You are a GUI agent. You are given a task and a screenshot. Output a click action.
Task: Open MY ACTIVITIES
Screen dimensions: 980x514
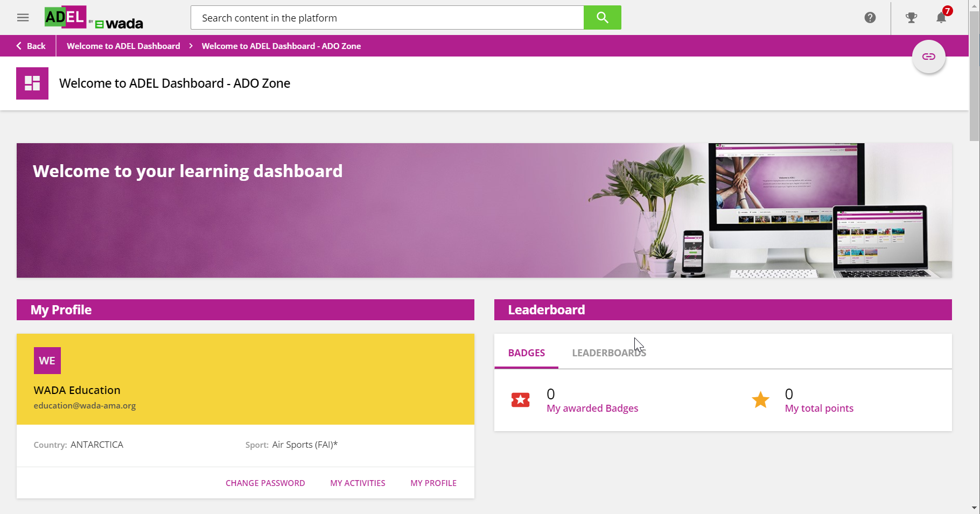coord(358,483)
